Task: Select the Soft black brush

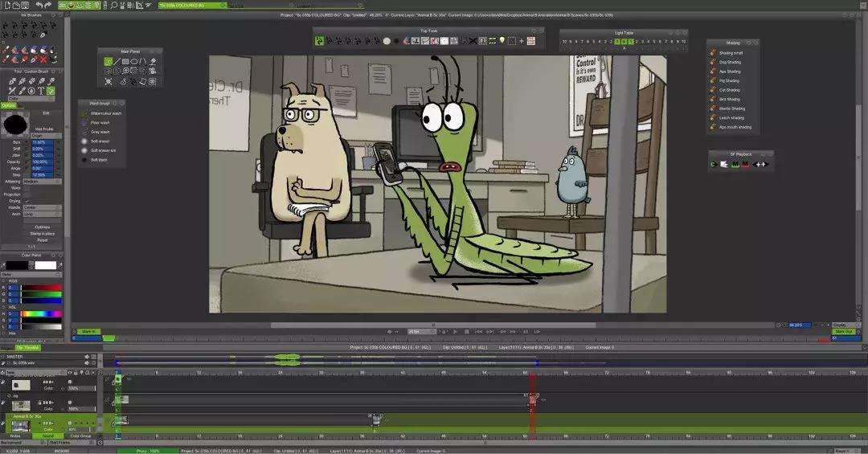Action: click(99, 159)
